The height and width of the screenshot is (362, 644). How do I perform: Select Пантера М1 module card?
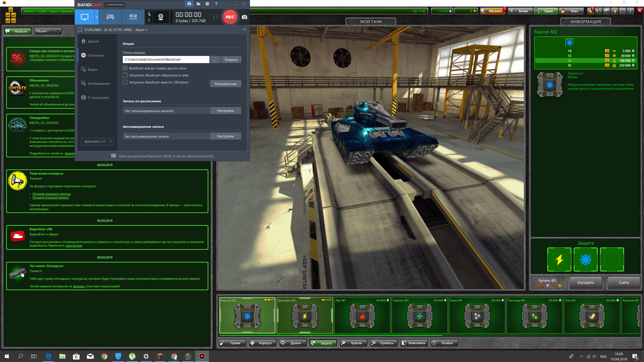pos(534,315)
